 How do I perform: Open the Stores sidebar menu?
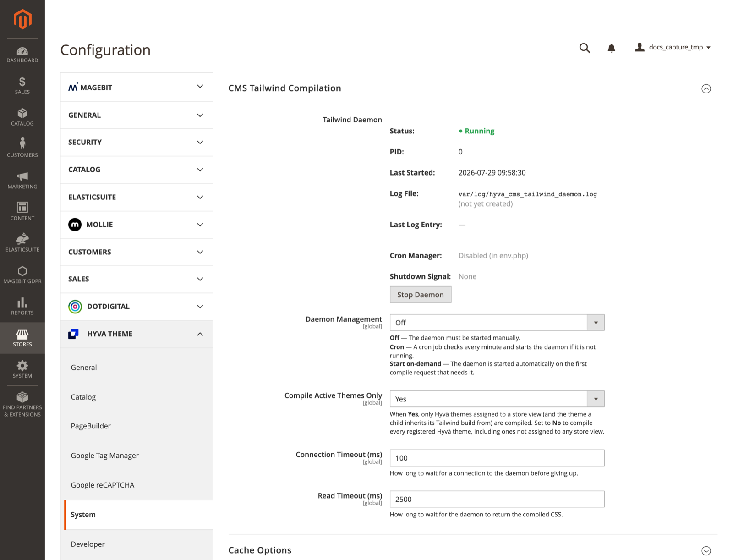click(22, 338)
